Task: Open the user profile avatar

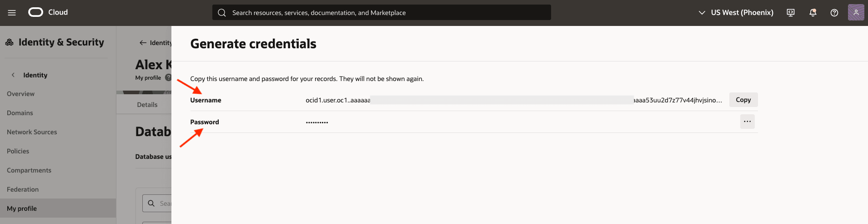Action: pos(856,12)
